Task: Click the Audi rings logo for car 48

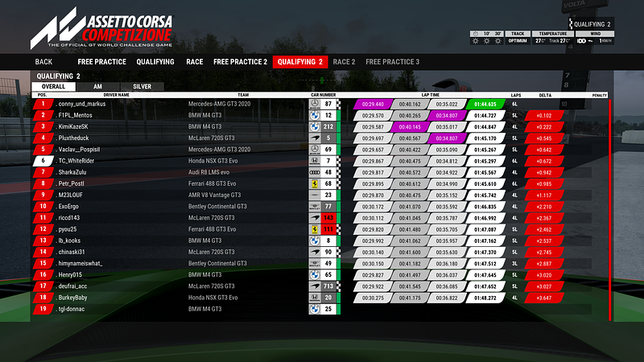Action: (315, 172)
